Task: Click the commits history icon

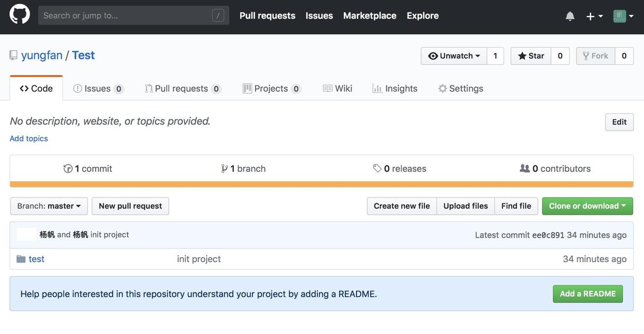Action: coord(68,169)
